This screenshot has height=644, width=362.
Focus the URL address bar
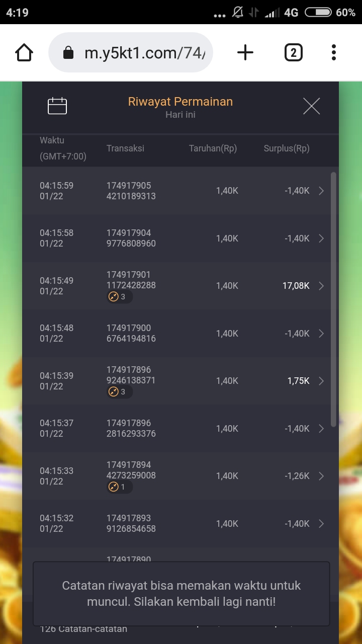coord(136,52)
